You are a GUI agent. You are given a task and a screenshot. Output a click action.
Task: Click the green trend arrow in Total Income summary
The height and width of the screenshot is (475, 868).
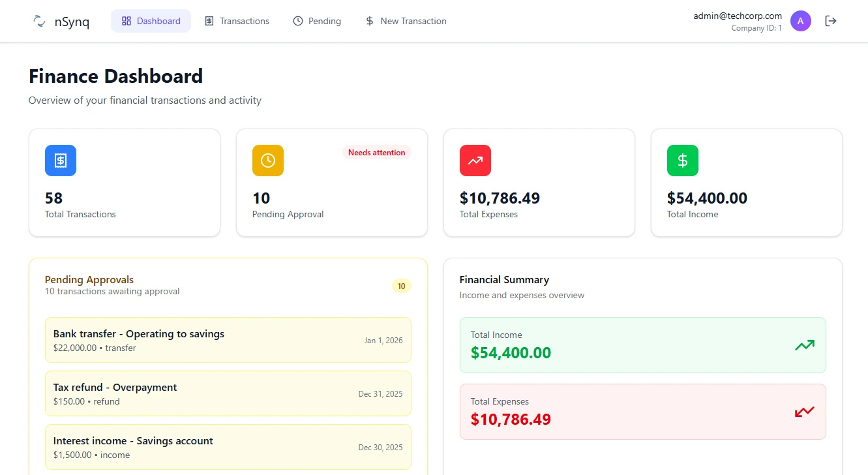804,345
